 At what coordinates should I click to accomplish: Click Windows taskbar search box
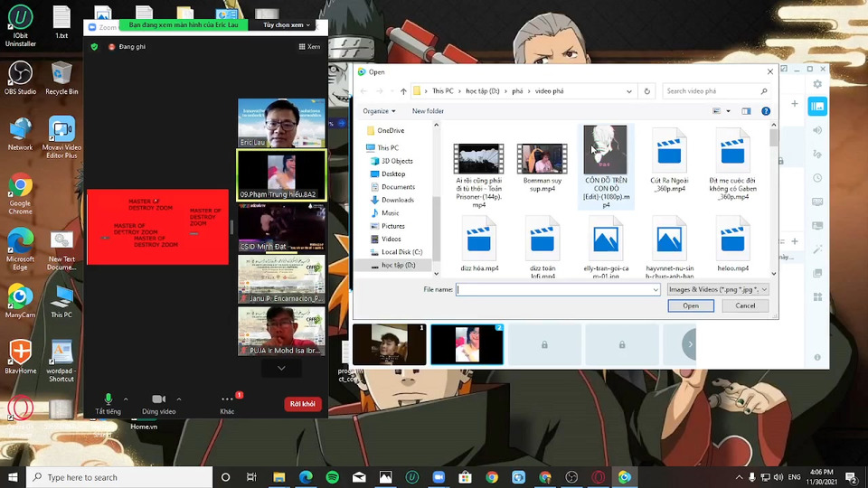tap(119, 477)
